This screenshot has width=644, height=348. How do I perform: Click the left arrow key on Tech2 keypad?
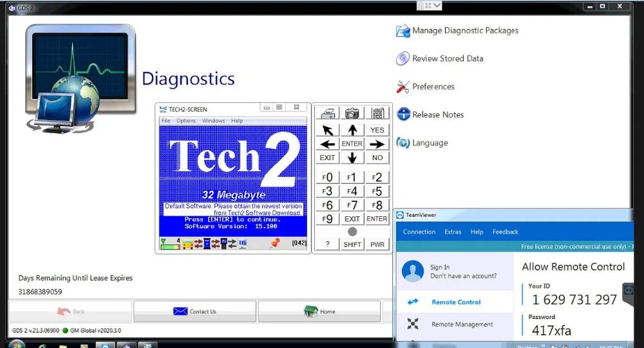328,144
